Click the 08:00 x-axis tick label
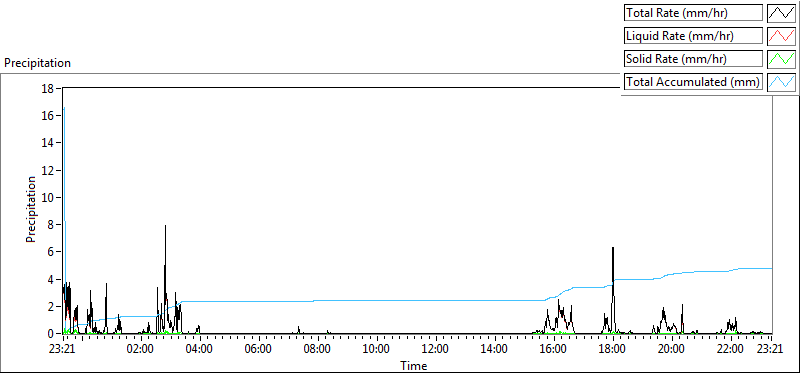The width and height of the screenshot is (800, 373). click(317, 350)
